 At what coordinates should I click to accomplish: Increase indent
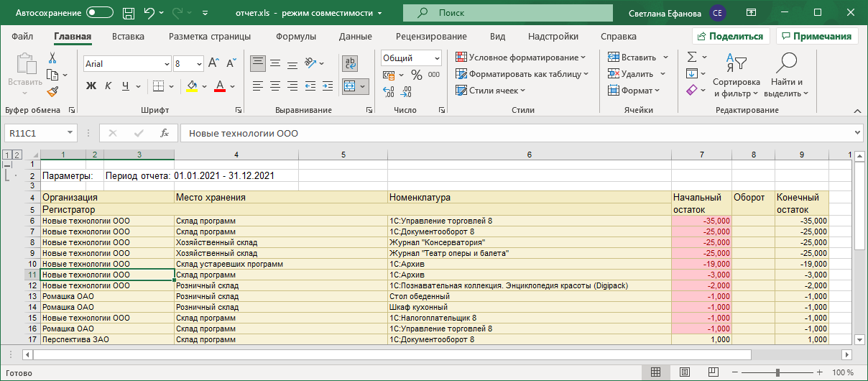328,86
